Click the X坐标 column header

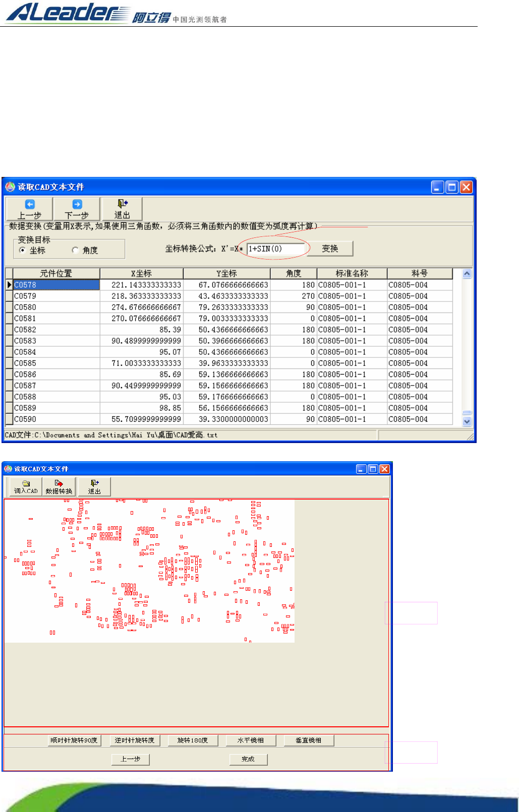click(141, 273)
